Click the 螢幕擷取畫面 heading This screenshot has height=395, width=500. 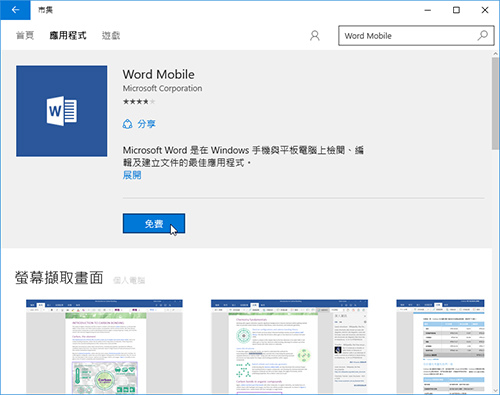[x=59, y=278]
